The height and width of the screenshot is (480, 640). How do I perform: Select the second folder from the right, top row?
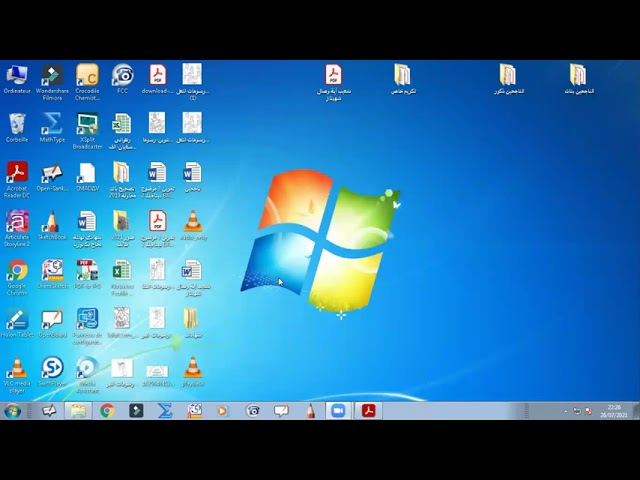coord(509,79)
